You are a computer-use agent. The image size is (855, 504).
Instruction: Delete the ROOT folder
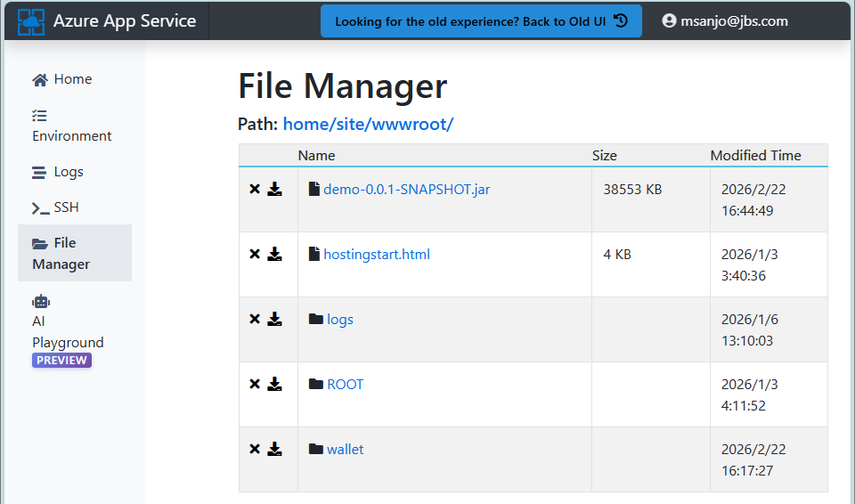tap(255, 384)
